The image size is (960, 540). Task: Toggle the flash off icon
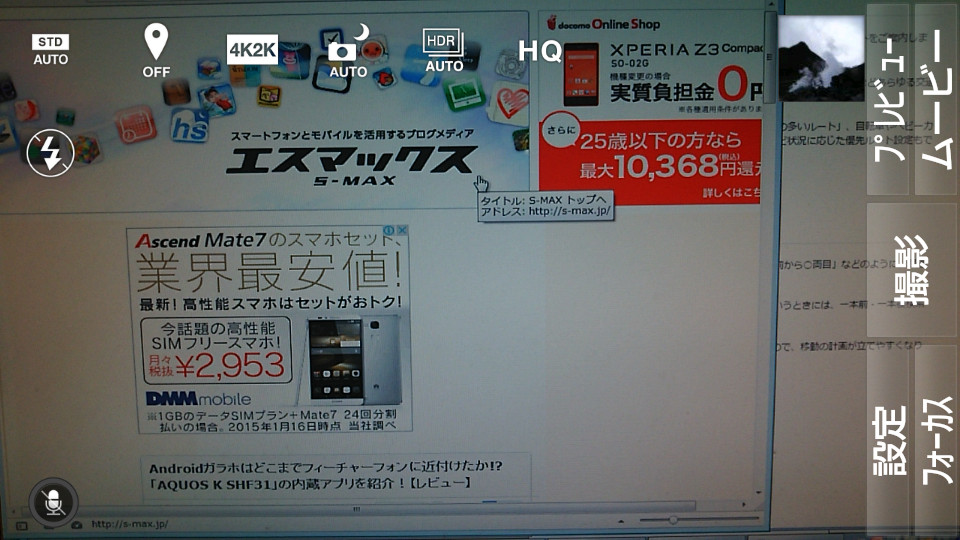pyautogui.click(x=50, y=152)
